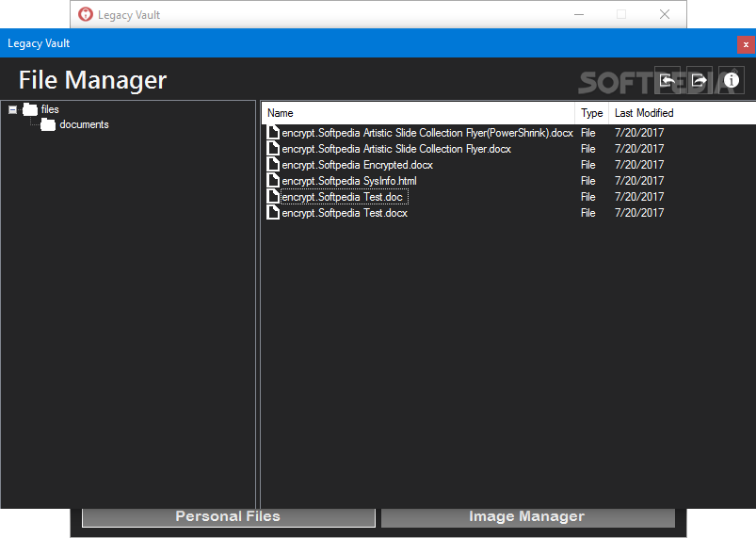The image size is (756, 538).
Task: Click the export file icon in toolbar
Action: 700,80
